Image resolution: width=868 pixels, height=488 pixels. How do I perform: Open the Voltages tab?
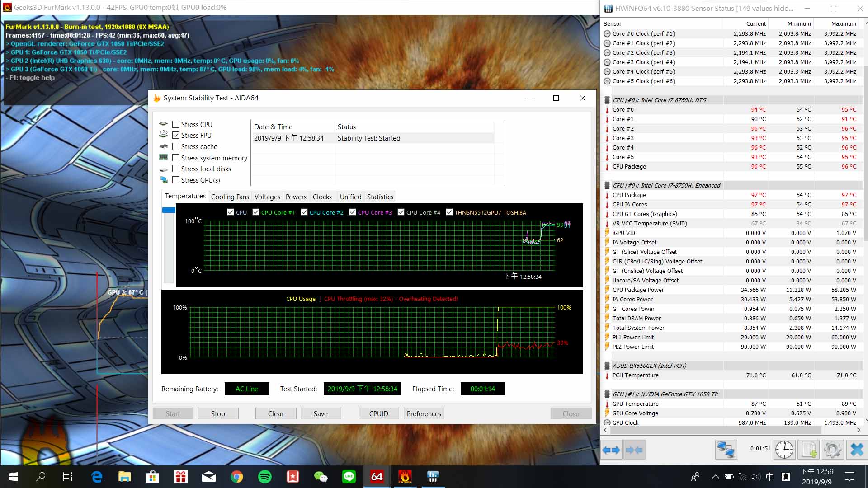tap(267, 197)
